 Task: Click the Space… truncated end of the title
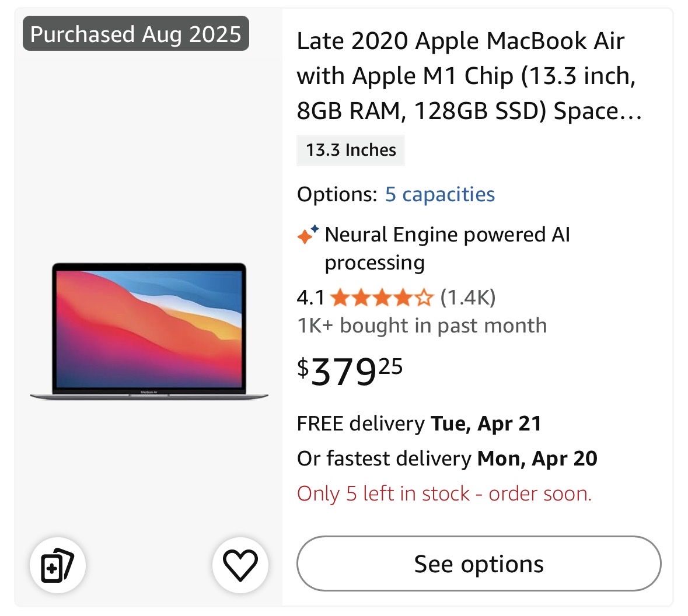(597, 111)
